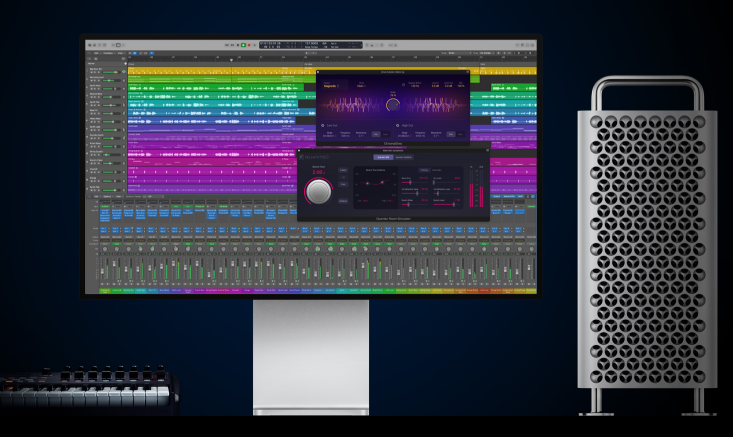
Task: Click the Rewind button in the control bar
Action: [x=227, y=45]
